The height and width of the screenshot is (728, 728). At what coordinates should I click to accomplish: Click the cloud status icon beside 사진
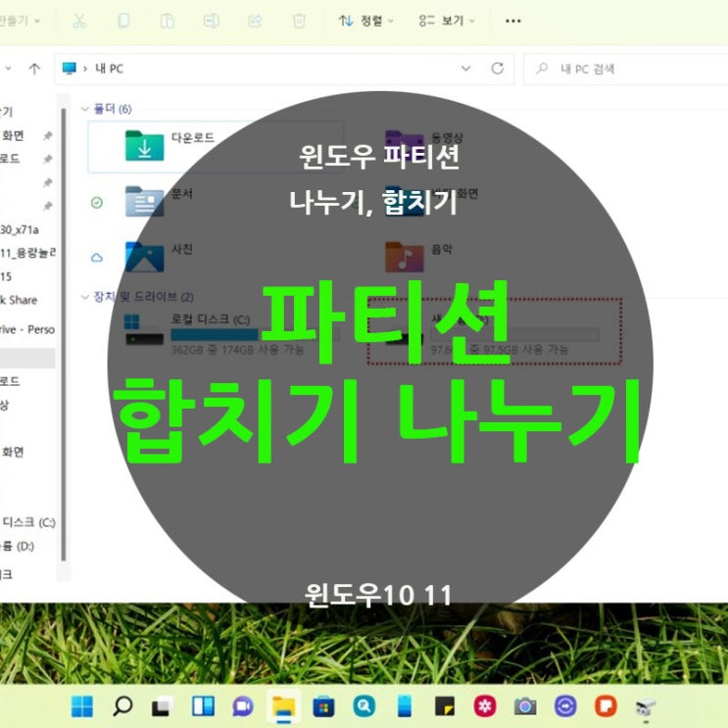(97, 258)
